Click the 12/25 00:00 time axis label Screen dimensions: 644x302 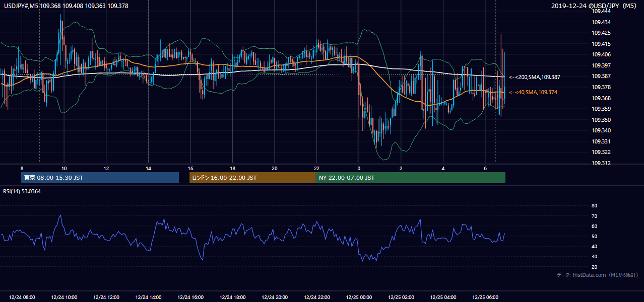click(x=359, y=297)
